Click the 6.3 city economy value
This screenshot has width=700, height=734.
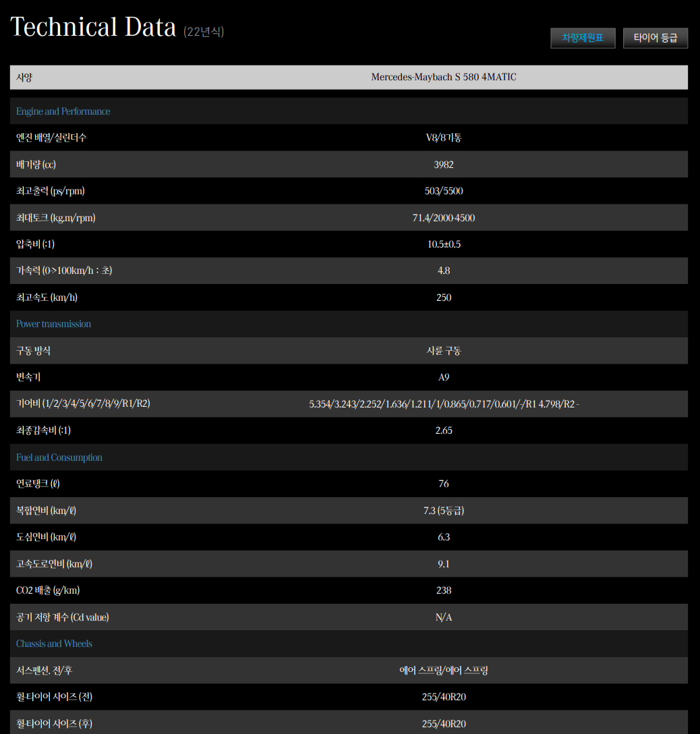[x=444, y=537]
